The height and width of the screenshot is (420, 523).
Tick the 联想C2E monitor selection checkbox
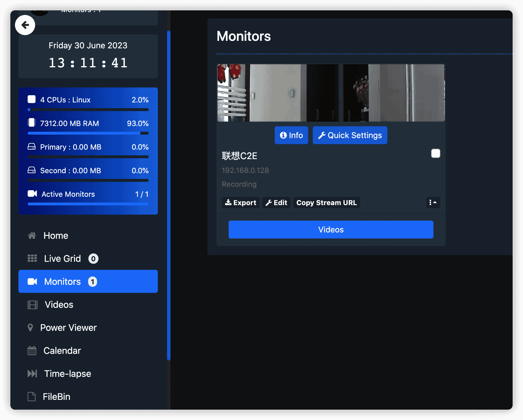tap(435, 154)
